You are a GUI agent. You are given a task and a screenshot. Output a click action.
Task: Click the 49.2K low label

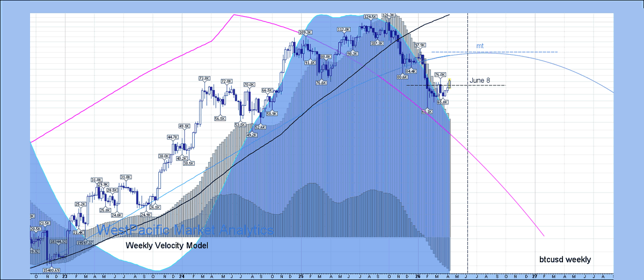[x=251, y=135]
